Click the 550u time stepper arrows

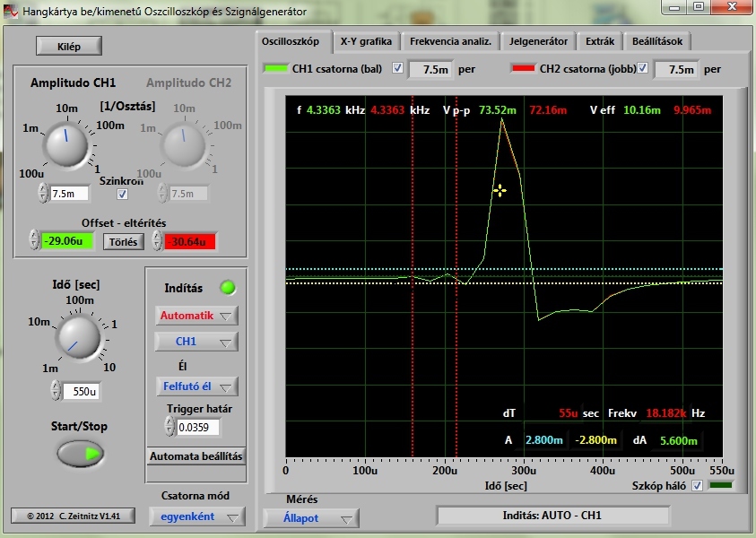56,390
